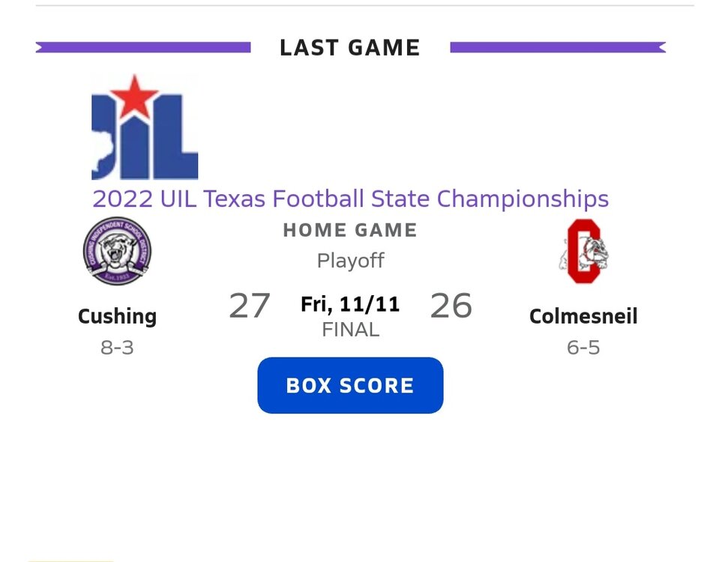Open the 2022 UIL Texas Football State Championships link
This screenshot has height=562, width=728.
pos(349,199)
